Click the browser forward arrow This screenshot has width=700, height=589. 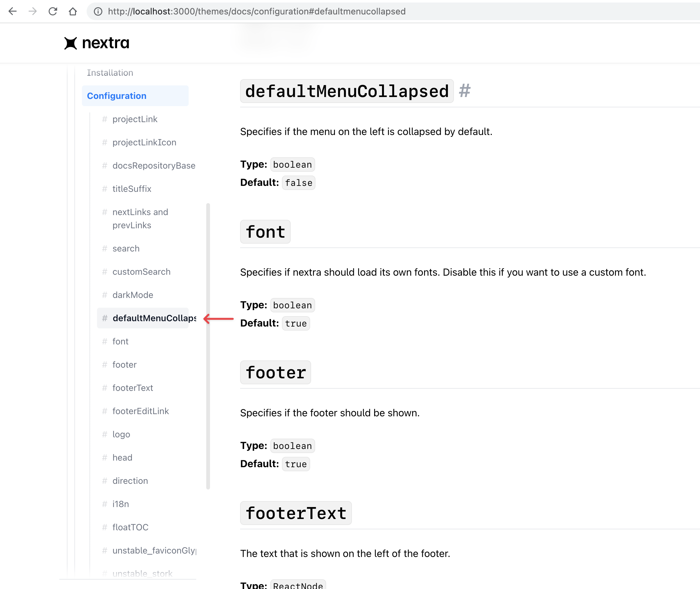pyautogui.click(x=32, y=11)
